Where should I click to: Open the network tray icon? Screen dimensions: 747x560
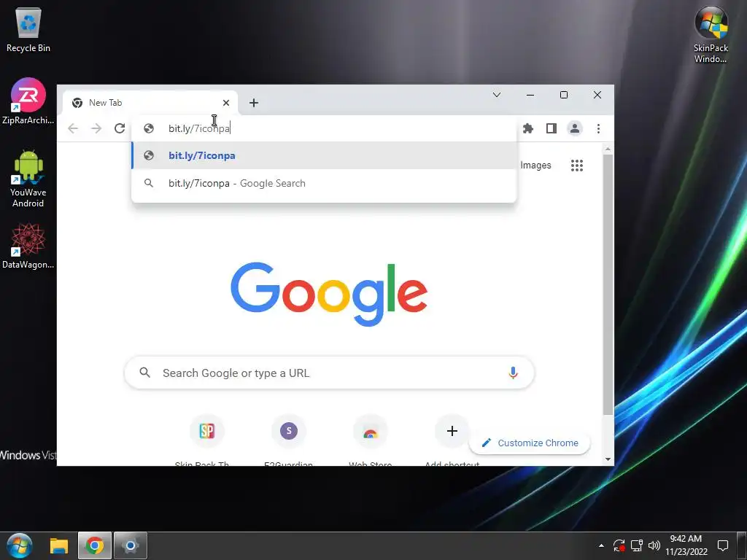pos(636,545)
